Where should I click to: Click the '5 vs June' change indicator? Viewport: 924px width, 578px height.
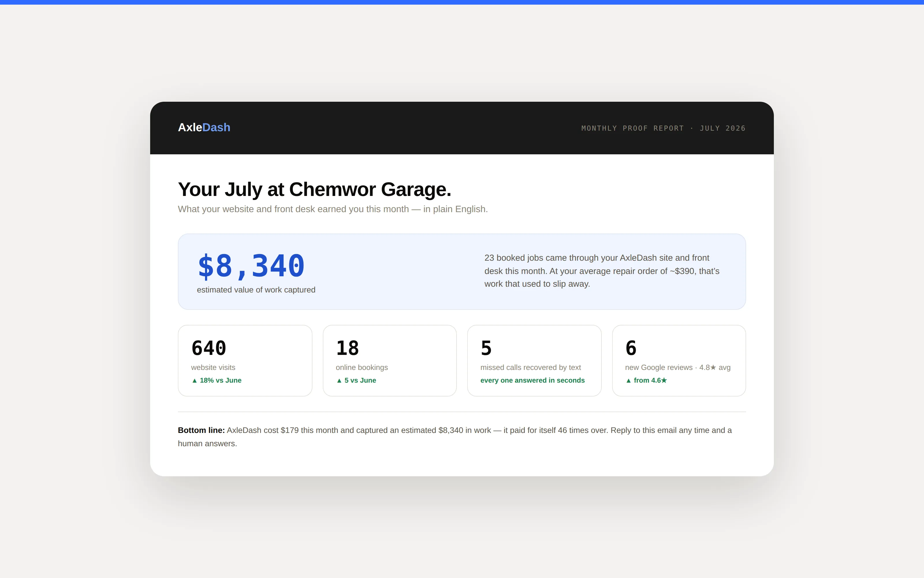click(356, 380)
